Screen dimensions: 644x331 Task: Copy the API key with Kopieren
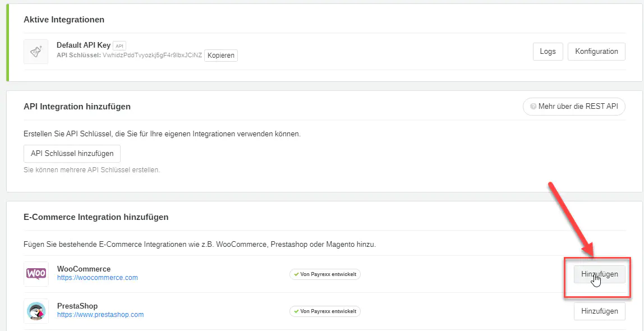pyautogui.click(x=220, y=55)
